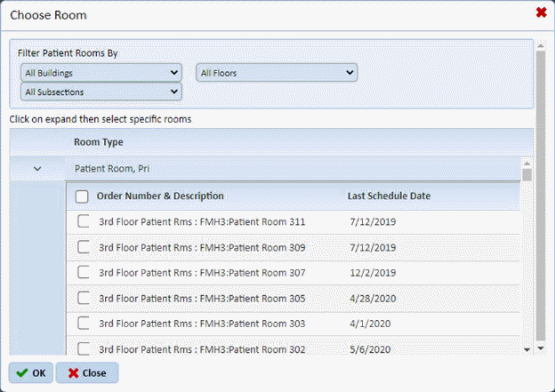Collapse the Patient Room, Pri row chevron
The image size is (555, 392).
point(37,168)
